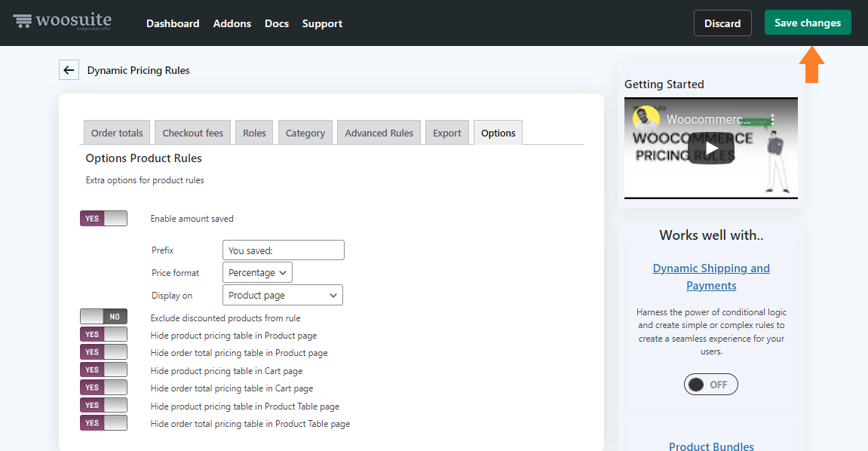
Task: Open the Price format Percentage dropdown
Action: pos(257,272)
